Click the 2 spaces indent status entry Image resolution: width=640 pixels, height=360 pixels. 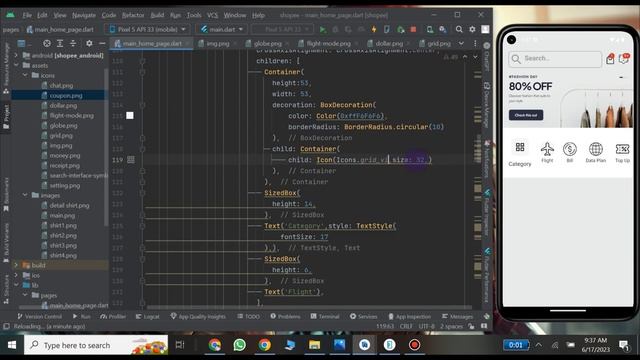pyautogui.click(x=451, y=327)
